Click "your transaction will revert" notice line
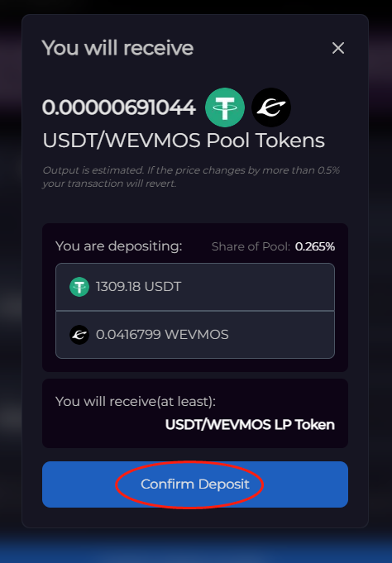The height and width of the screenshot is (563, 392). (x=109, y=184)
